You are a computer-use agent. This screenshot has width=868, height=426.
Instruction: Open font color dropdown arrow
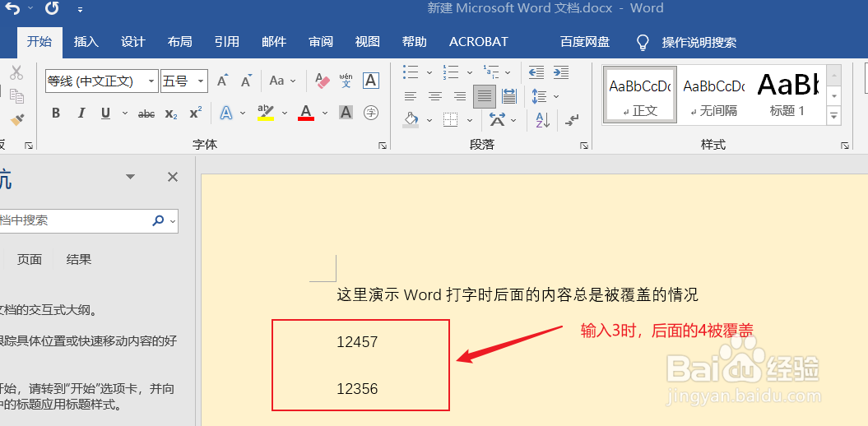[x=325, y=113]
